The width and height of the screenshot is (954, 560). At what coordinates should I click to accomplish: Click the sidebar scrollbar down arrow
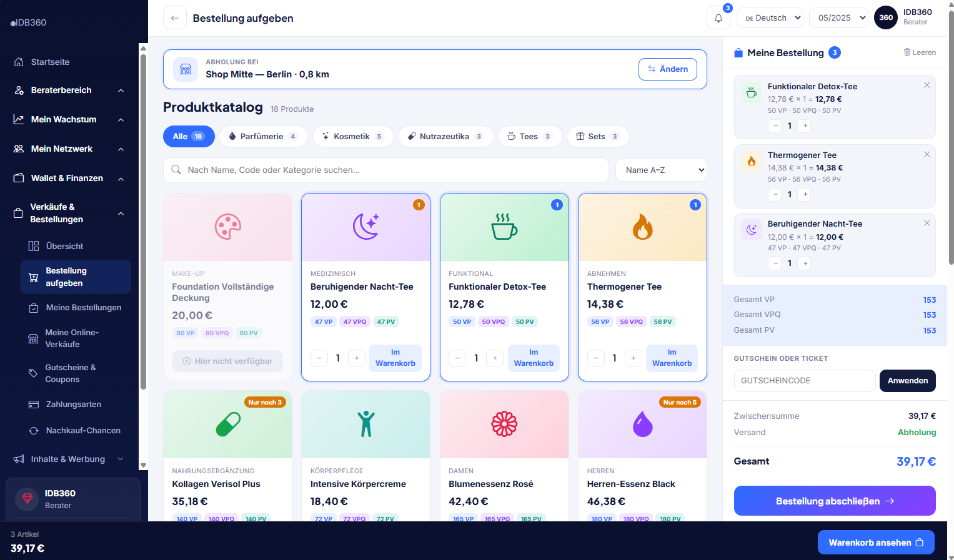pyautogui.click(x=143, y=465)
